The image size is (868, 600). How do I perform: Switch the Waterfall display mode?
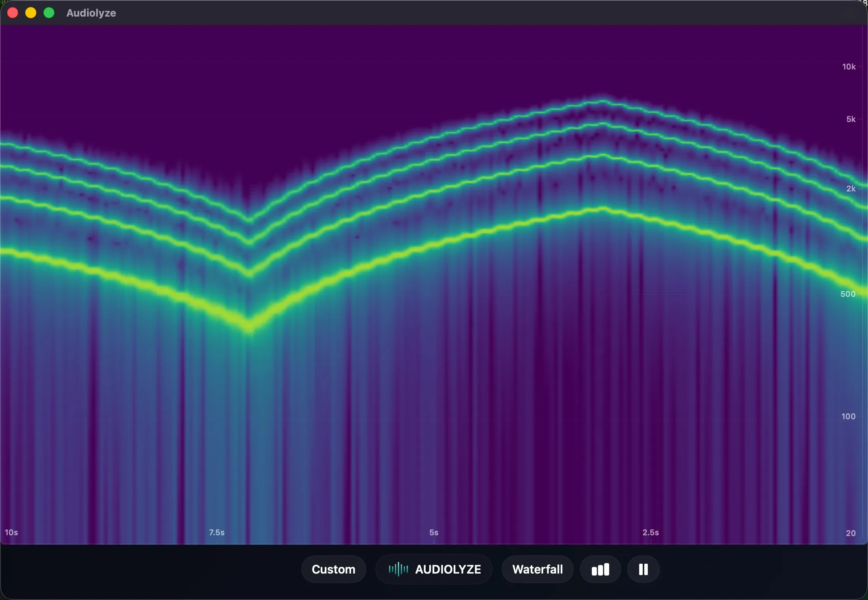pyautogui.click(x=537, y=569)
